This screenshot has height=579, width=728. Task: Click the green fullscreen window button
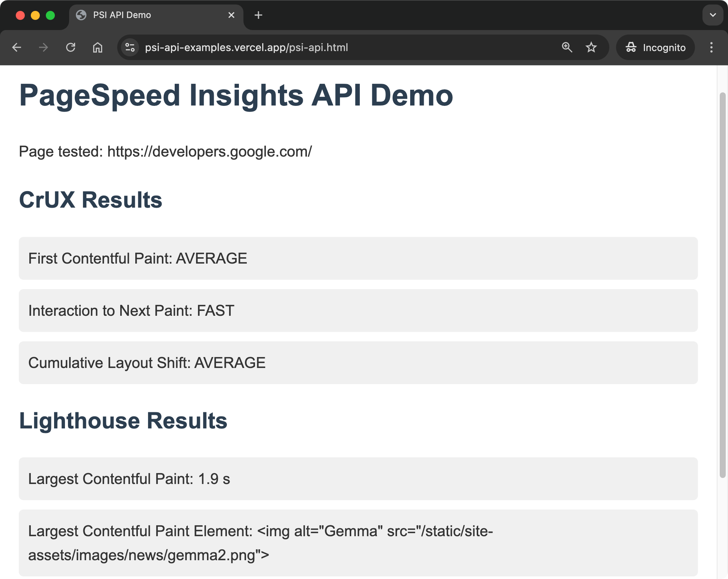[x=50, y=15]
